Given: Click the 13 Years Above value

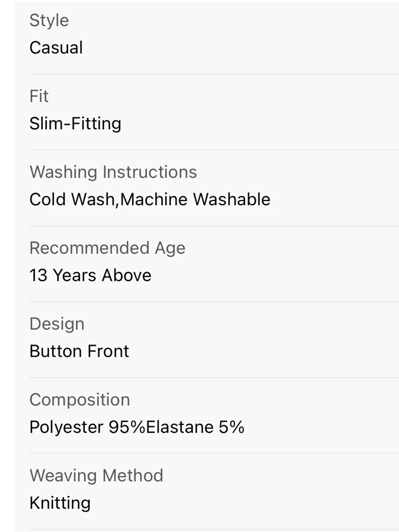Looking at the screenshot, I should [x=91, y=275].
